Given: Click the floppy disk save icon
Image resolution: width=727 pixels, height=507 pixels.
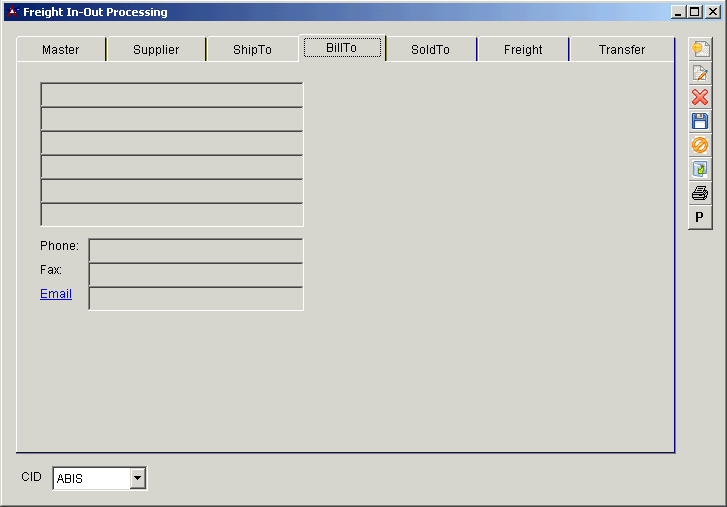Looking at the screenshot, I should [700, 121].
